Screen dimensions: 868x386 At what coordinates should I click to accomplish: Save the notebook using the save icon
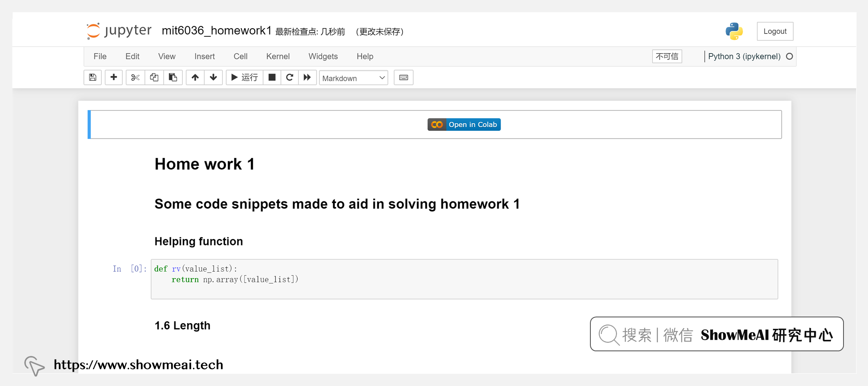(x=92, y=77)
